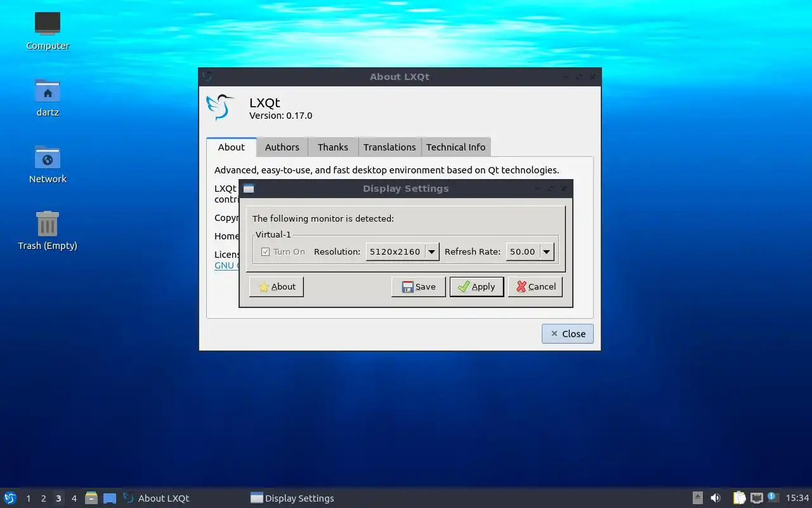812x508 pixels.
Task: Click the 15:34 clock in the panel
Action: click(x=797, y=498)
